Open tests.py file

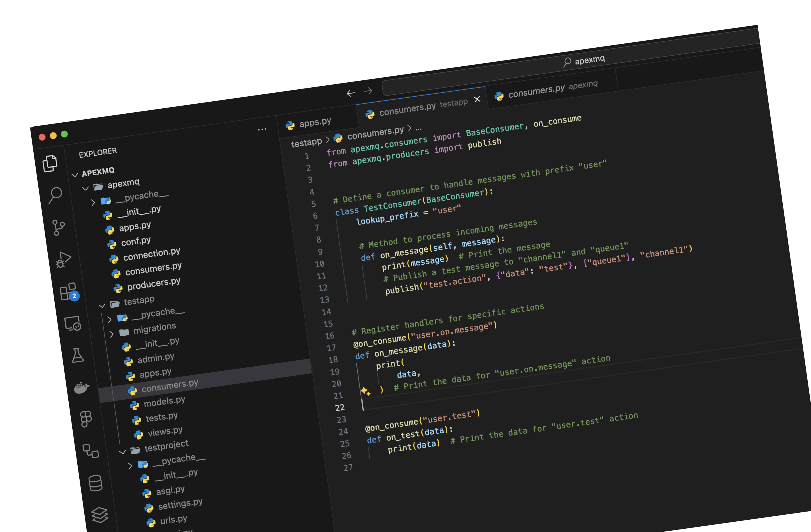(162, 417)
